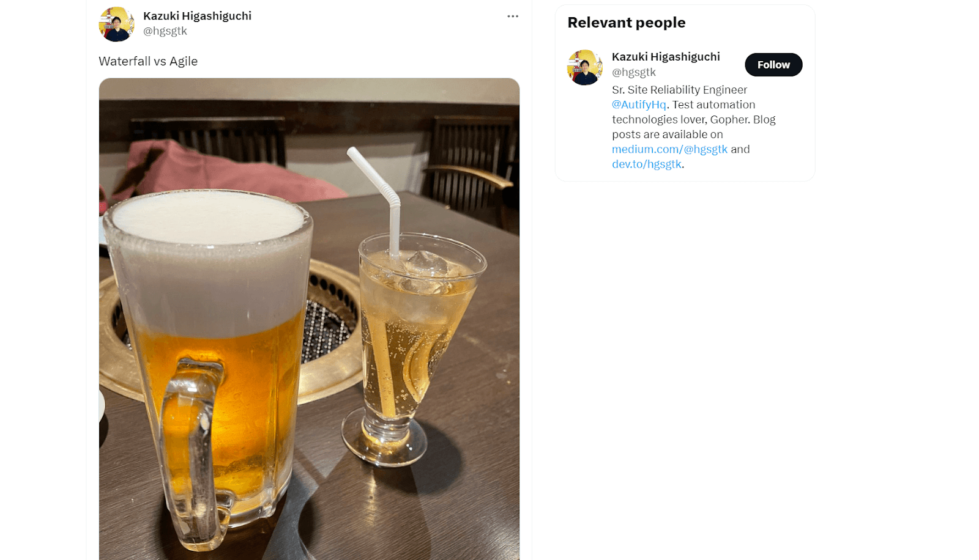979x560 pixels.
Task: Click the 'Waterfall vs Agile' tweet text
Action: [x=148, y=61]
